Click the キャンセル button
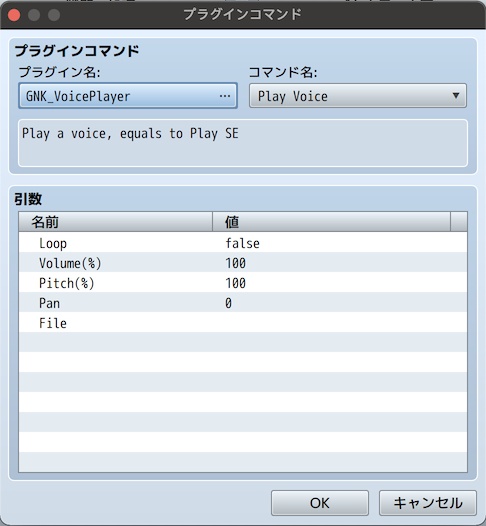Screen dimensions: 486x526 coord(428,503)
